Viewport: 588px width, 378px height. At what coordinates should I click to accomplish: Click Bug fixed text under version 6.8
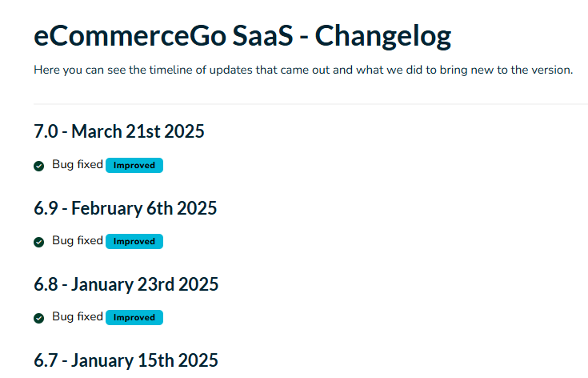click(78, 317)
